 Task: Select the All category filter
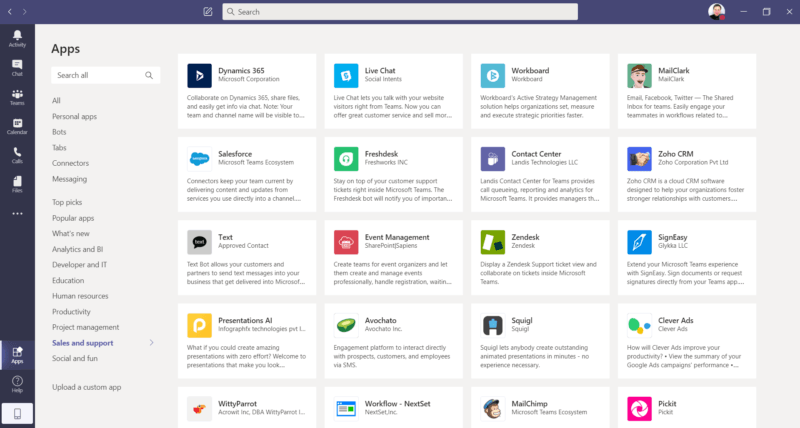click(56, 100)
